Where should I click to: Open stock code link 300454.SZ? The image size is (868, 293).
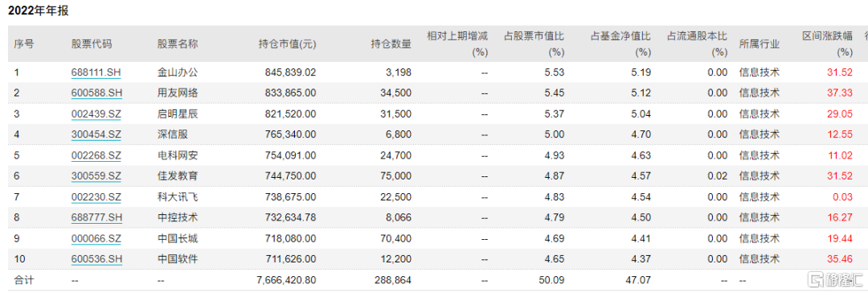(96, 134)
